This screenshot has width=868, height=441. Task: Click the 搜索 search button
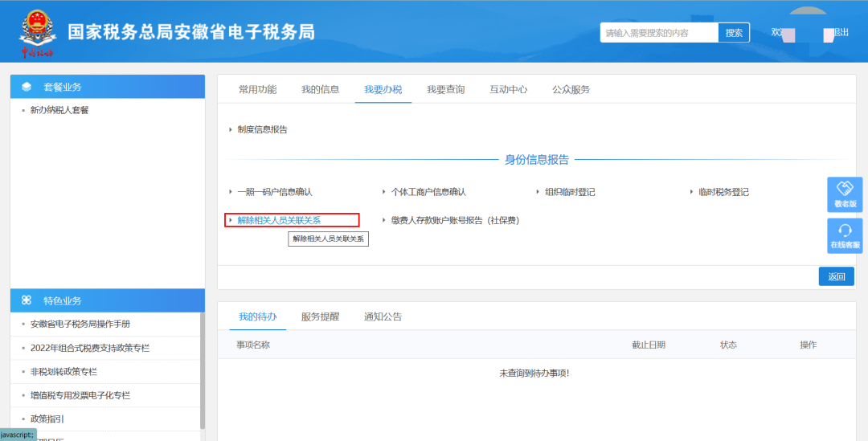[734, 33]
